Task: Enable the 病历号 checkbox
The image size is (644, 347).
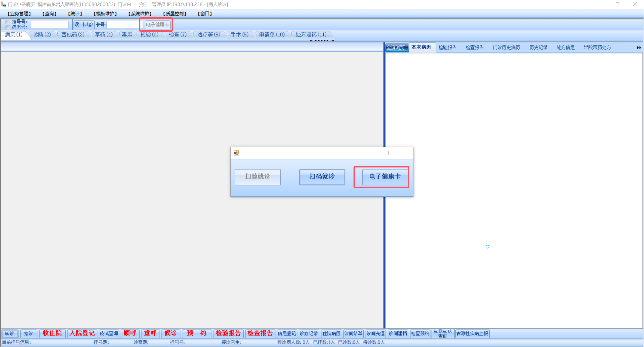Action: click(x=8, y=27)
